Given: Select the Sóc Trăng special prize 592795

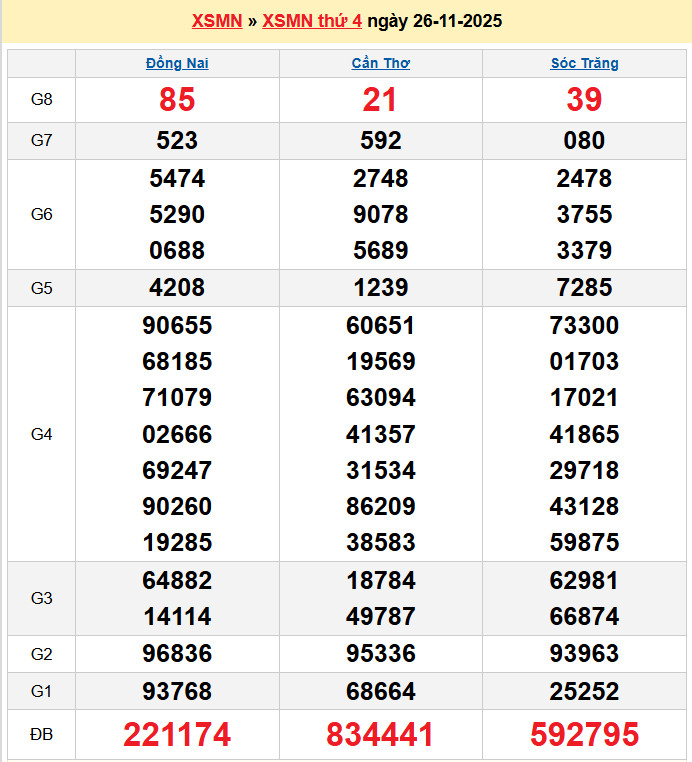Looking at the screenshot, I should tap(584, 735).
